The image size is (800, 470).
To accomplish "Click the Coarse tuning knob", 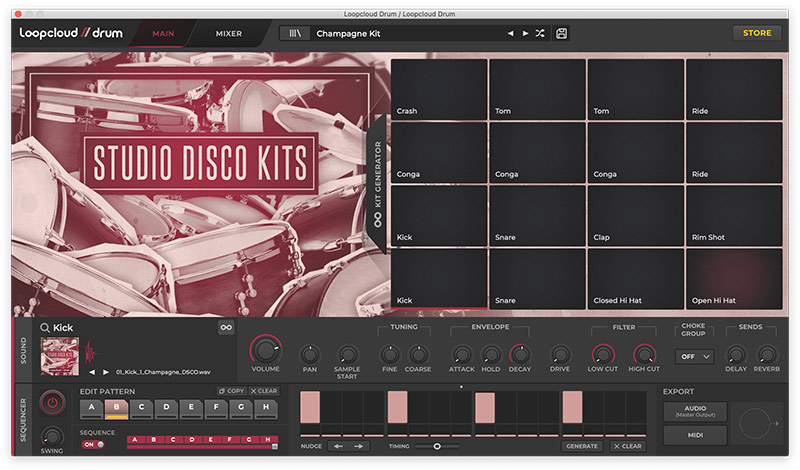I will point(418,354).
